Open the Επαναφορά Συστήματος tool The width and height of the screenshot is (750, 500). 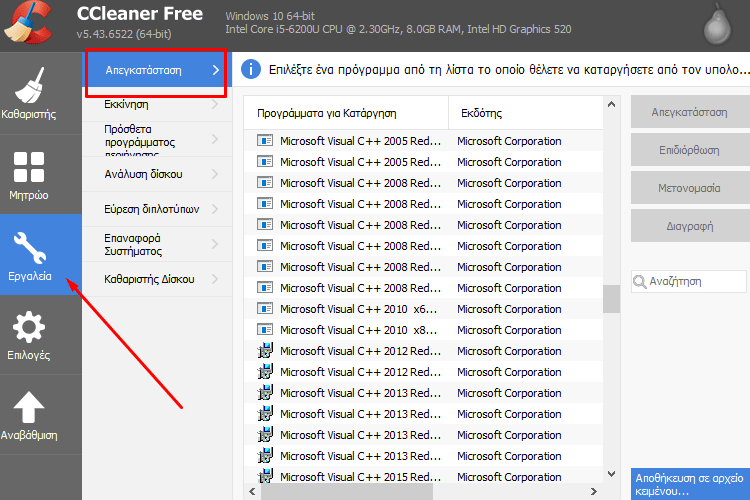pyautogui.click(x=157, y=244)
